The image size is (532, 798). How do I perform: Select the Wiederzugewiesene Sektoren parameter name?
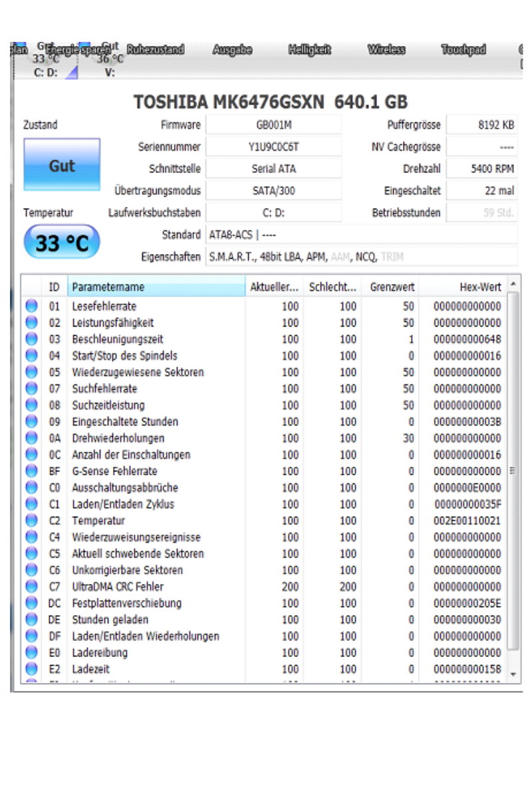138,372
